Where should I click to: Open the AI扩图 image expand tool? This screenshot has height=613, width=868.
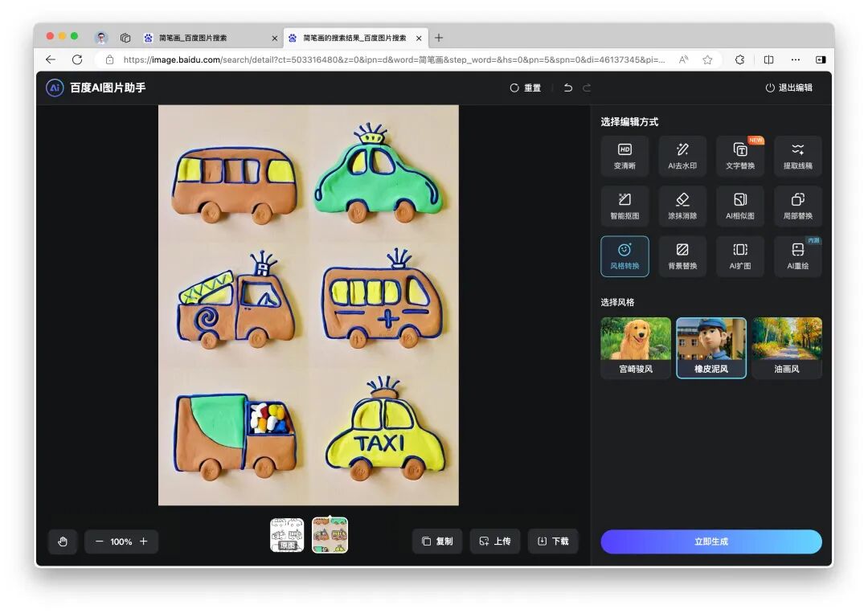coord(740,256)
